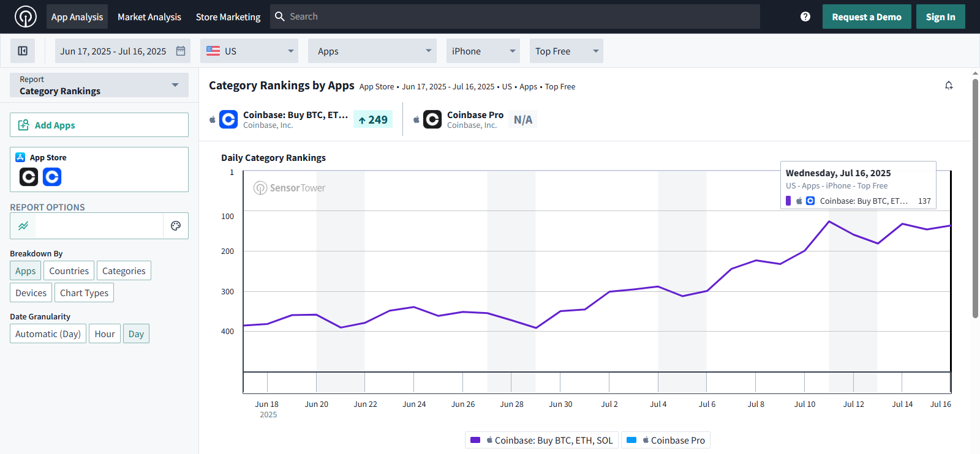Click the Coinbase Buy BTC header app icon

click(x=228, y=119)
